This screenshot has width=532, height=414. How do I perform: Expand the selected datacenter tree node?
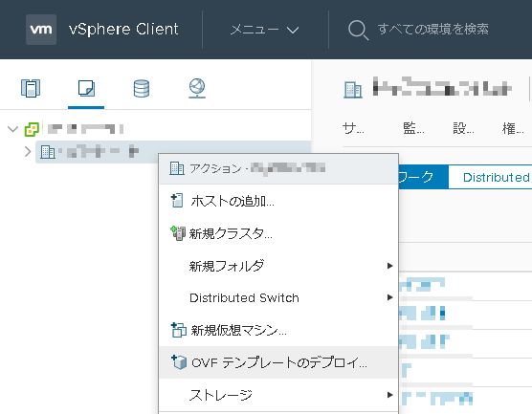(28, 152)
